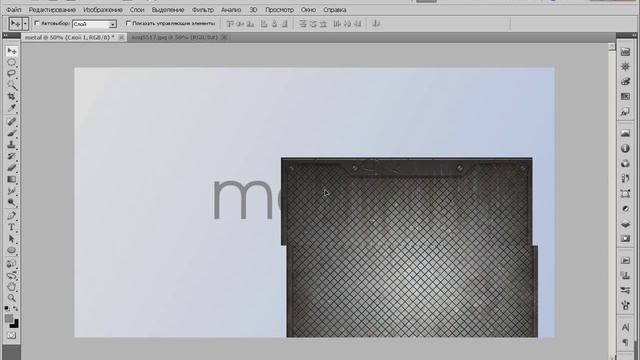Select the Brush tool

(x=11, y=133)
